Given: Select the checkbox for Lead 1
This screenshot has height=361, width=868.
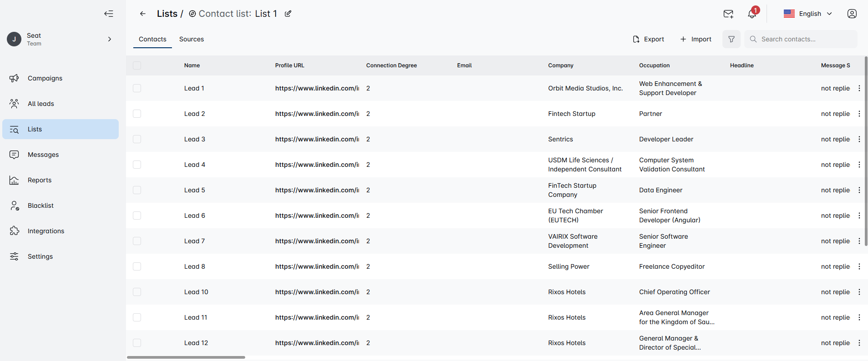Looking at the screenshot, I should (x=137, y=88).
